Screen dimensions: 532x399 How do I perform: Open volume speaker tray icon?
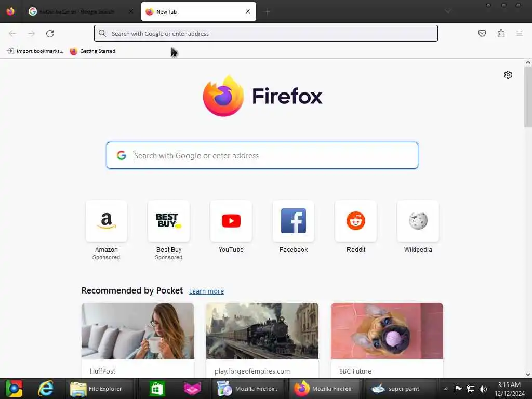pos(483,389)
